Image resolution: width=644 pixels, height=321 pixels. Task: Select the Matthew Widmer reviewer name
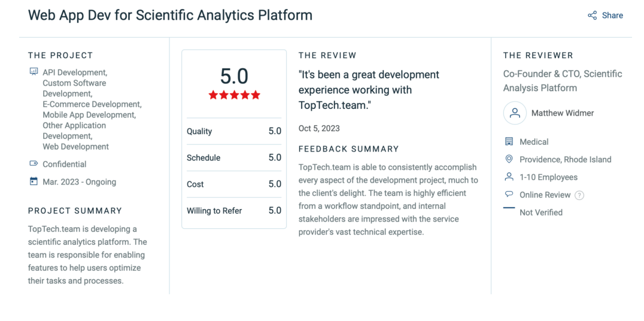point(563,113)
